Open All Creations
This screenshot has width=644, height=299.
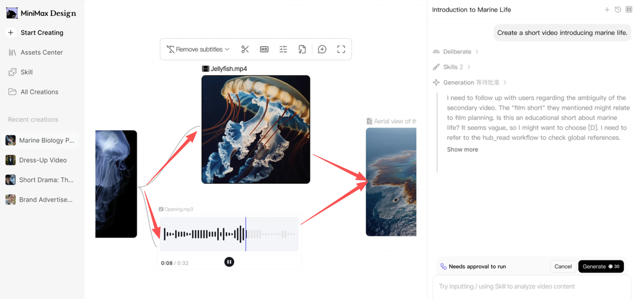point(39,92)
